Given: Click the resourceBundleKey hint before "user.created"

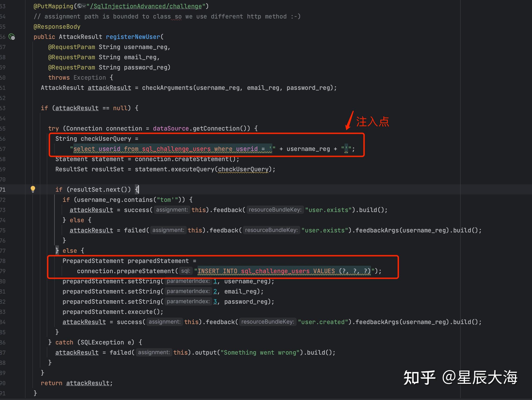Looking at the screenshot, I should 267,322.
